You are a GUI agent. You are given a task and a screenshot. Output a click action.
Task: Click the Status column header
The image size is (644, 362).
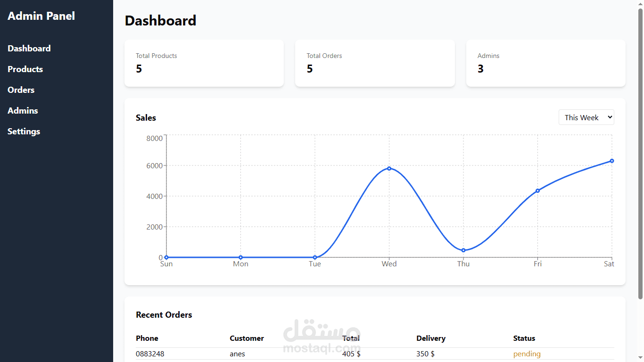pos(524,338)
